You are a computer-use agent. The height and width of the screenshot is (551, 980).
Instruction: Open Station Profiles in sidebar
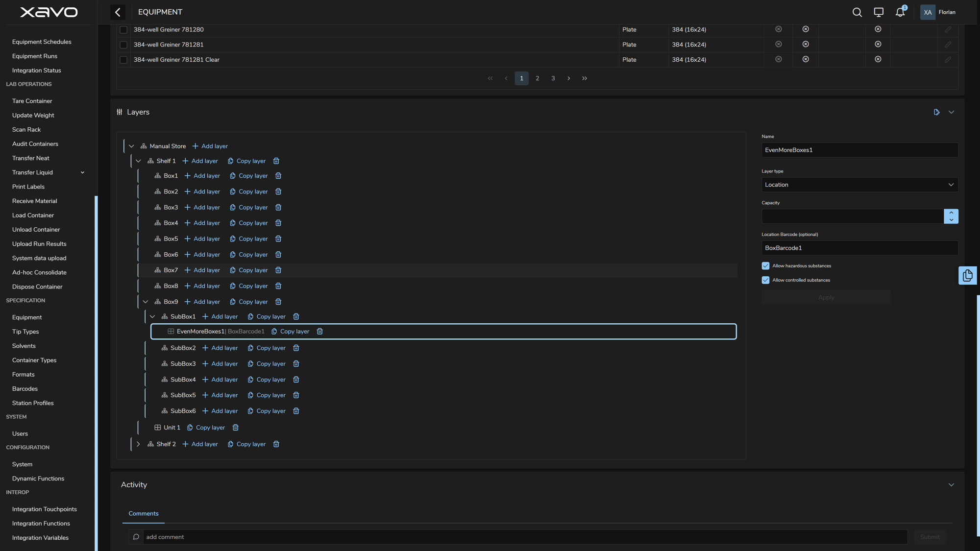coord(33,403)
